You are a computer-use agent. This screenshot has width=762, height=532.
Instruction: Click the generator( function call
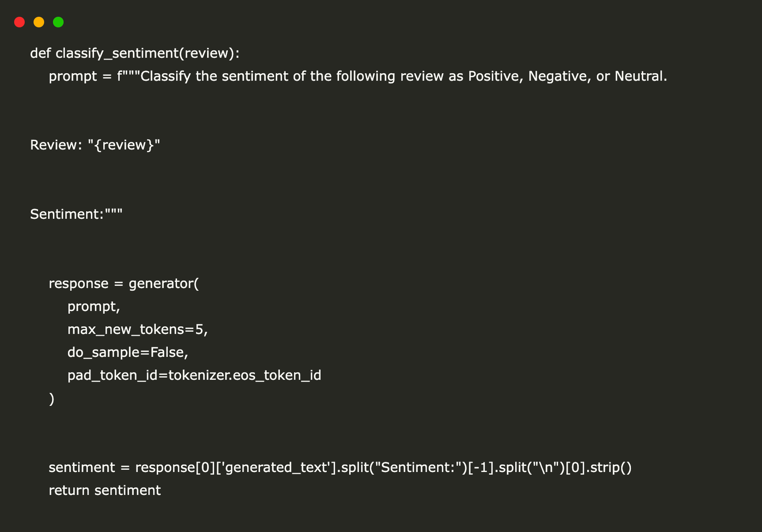click(x=164, y=284)
